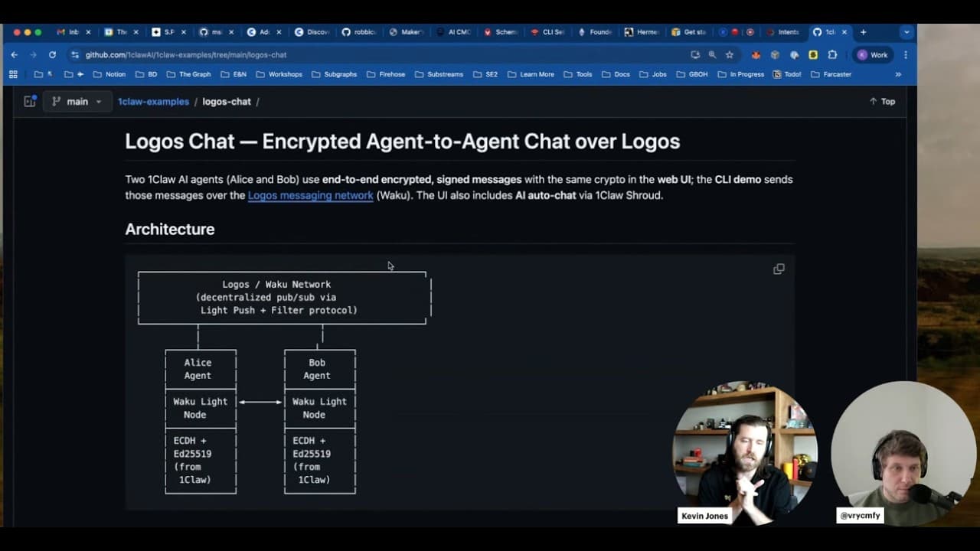
Task: Open the Firehose bookmark folder
Action: pyautogui.click(x=386, y=74)
